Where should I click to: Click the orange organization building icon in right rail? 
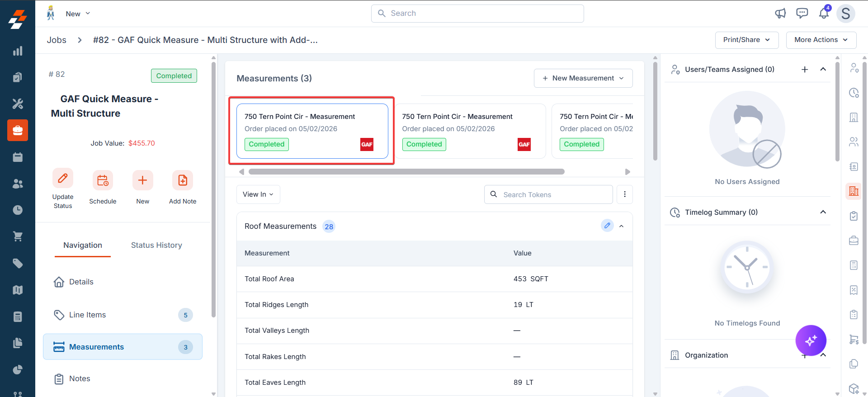click(854, 191)
